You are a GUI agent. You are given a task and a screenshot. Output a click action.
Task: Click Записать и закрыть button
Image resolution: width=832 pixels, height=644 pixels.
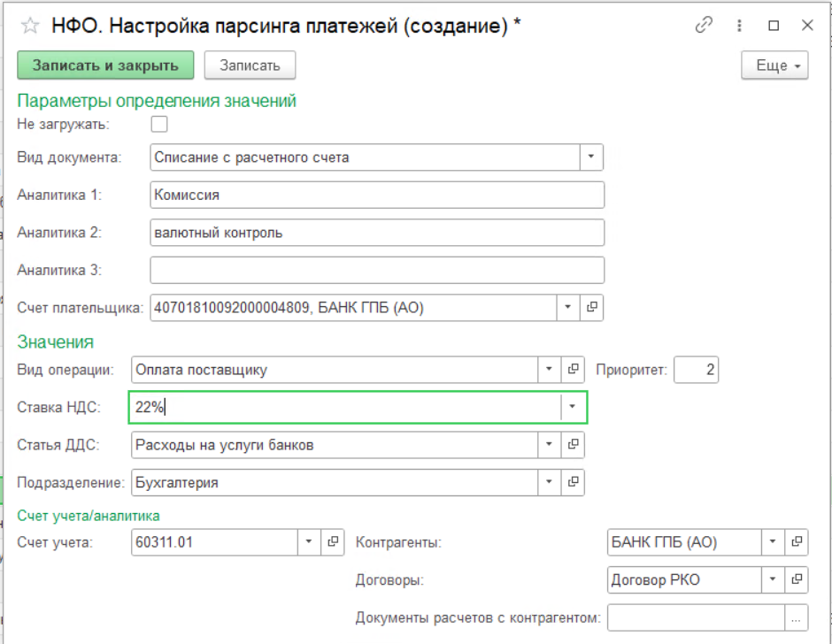pyautogui.click(x=105, y=65)
